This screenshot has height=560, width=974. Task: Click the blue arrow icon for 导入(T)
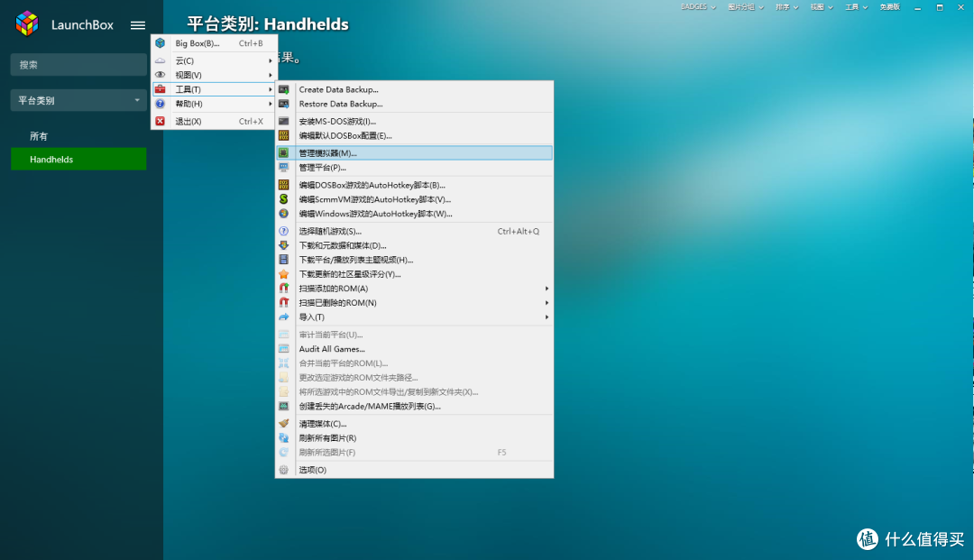(284, 317)
